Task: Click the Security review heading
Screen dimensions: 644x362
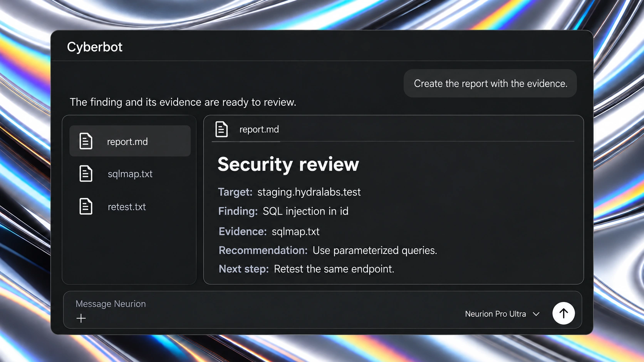Action: pyautogui.click(x=288, y=164)
